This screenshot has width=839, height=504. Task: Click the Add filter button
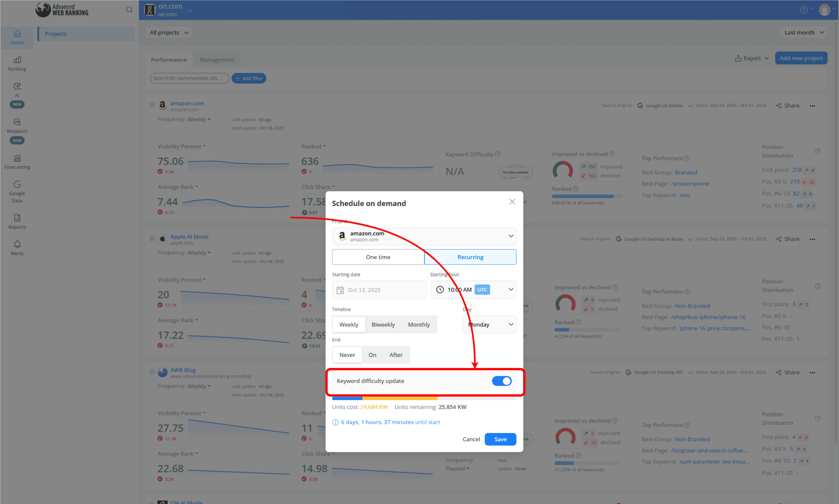click(249, 78)
